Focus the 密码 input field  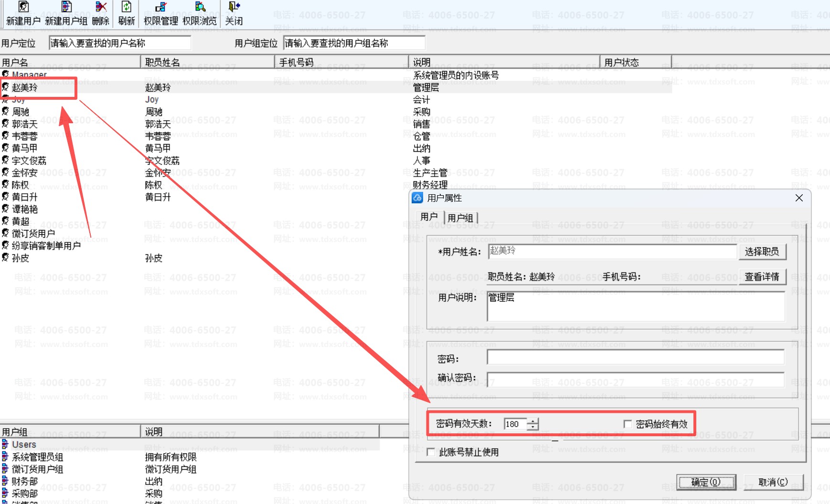pos(636,357)
